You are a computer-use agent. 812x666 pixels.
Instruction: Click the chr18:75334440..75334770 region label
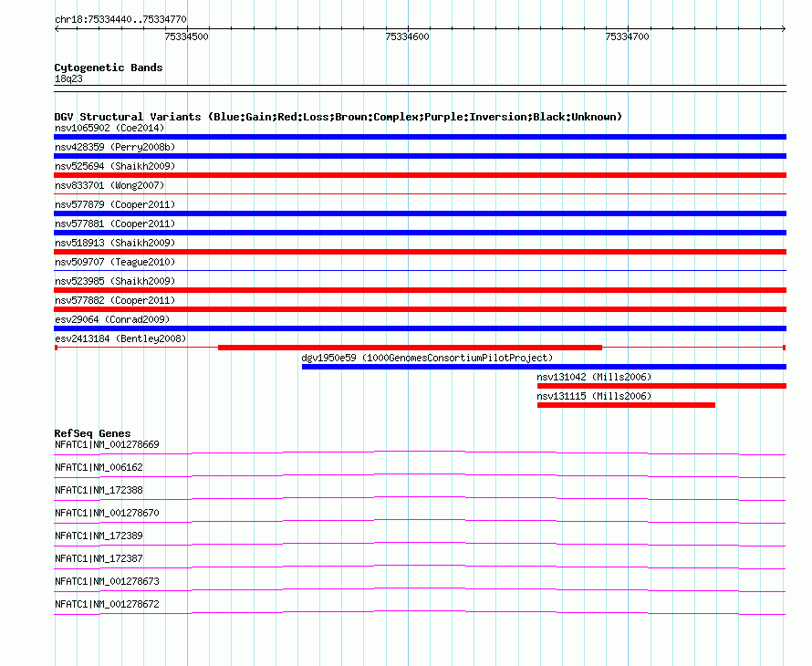pyautogui.click(x=120, y=19)
